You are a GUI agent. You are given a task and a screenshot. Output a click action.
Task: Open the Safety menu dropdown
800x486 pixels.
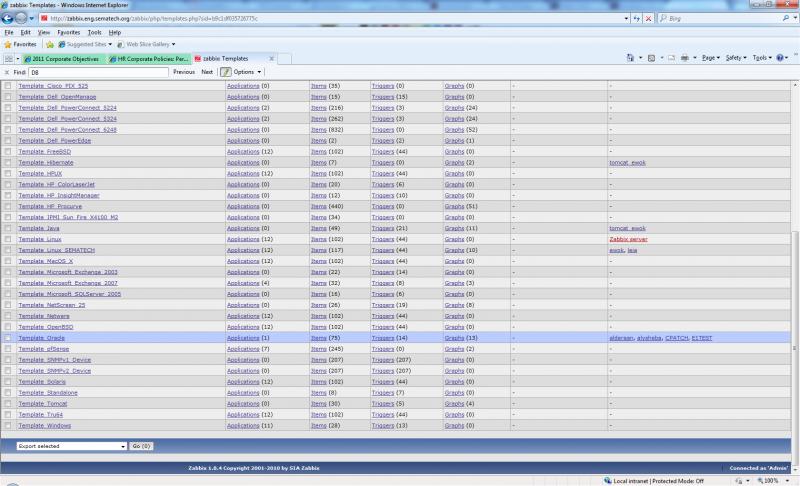click(736, 58)
